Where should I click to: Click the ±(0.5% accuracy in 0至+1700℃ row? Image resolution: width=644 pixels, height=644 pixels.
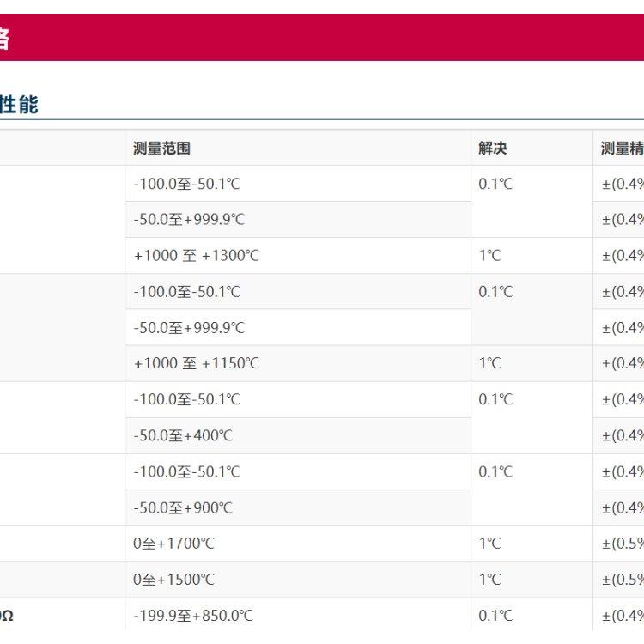623,544
